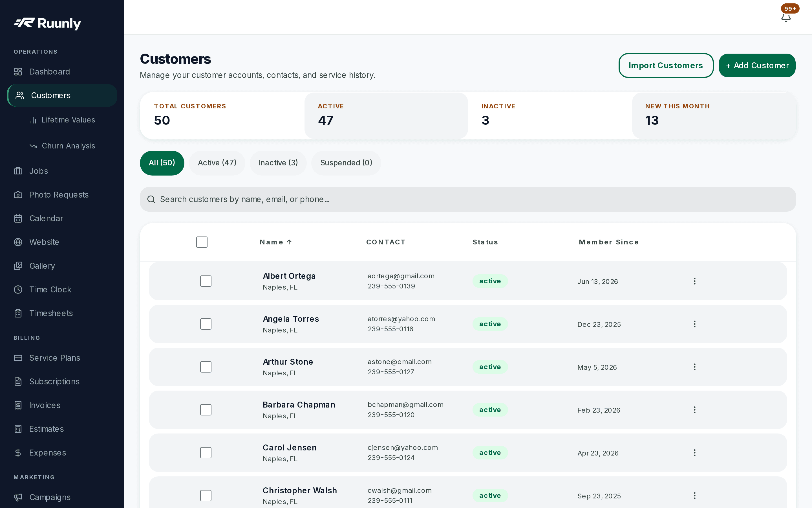Open actions menu for Carol Jensen
812x508 pixels.
click(x=694, y=453)
